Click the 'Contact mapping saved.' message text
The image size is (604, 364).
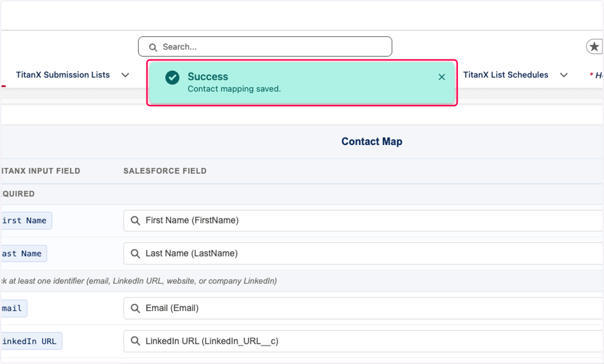pyautogui.click(x=234, y=89)
